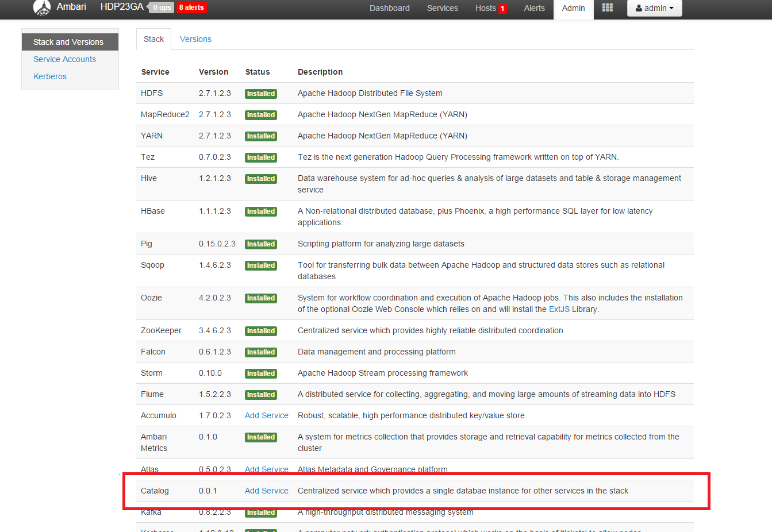Open the views grid icon
Screen dimensions: 772x532
[x=608, y=7]
